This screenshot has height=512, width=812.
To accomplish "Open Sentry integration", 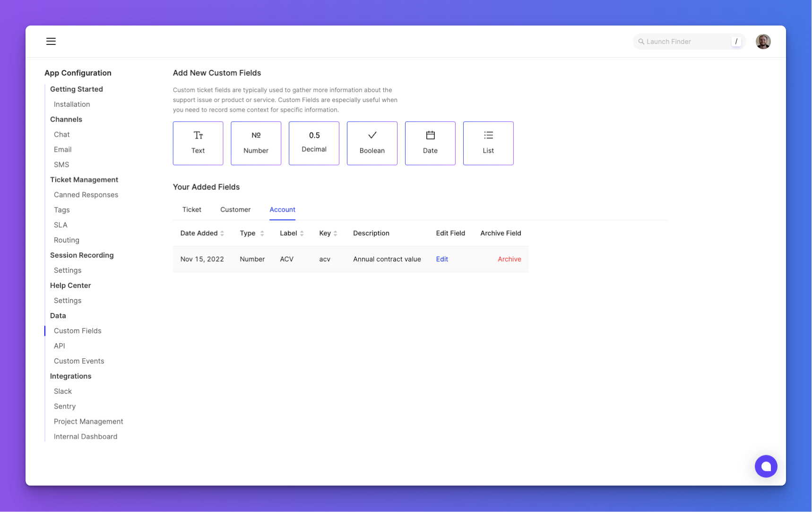I will (x=65, y=407).
